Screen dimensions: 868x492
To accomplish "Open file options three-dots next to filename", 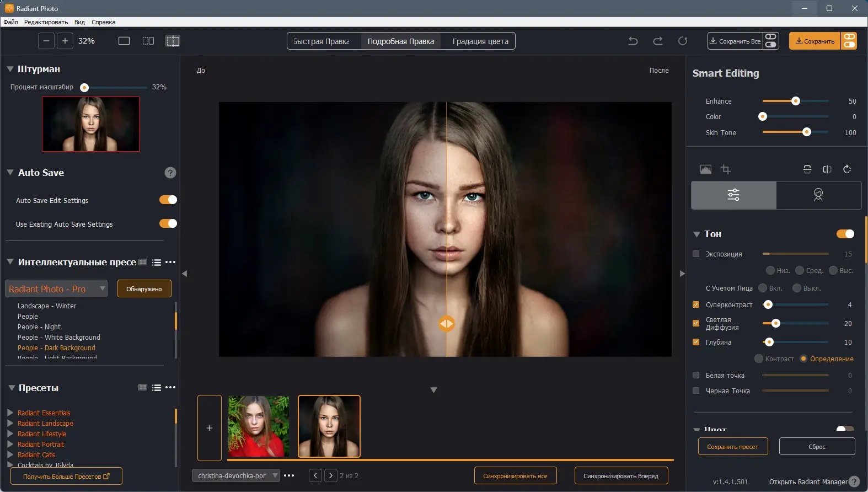I will click(289, 475).
